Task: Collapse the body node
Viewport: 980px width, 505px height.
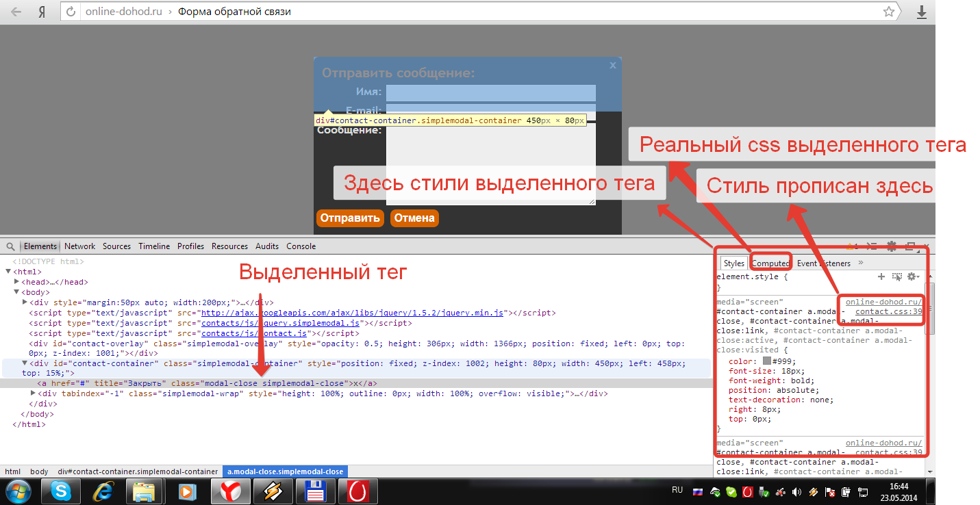Action: coord(17,292)
